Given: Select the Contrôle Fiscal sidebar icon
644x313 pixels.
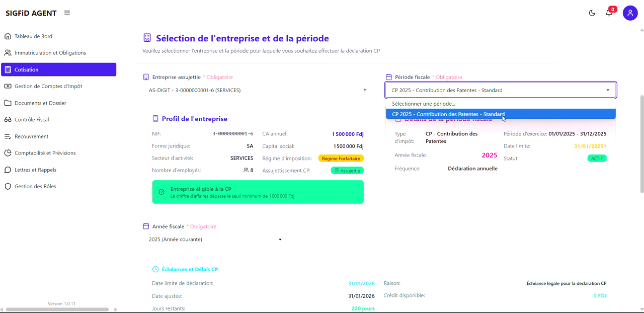Looking at the screenshot, I should (8, 119).
